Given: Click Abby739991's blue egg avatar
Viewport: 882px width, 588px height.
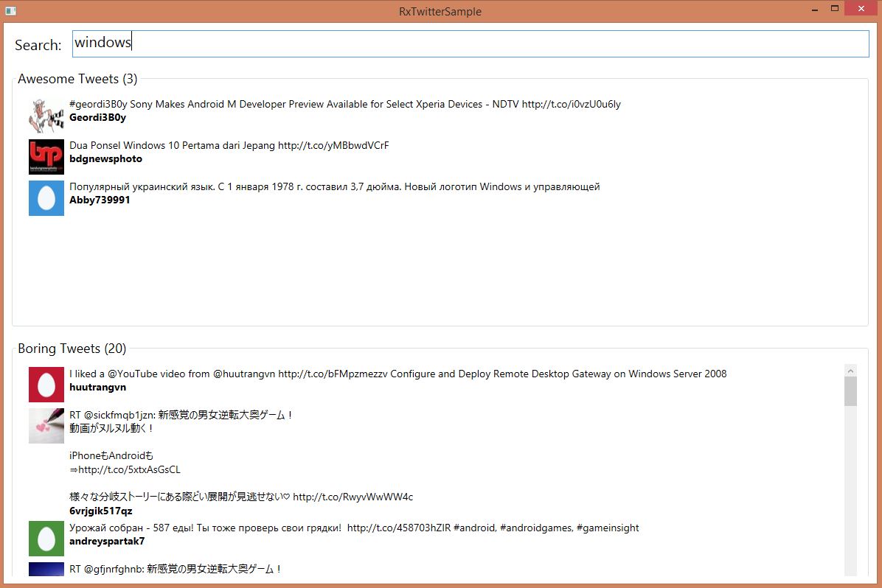Looking at the screenshot, I should (46, 198).
